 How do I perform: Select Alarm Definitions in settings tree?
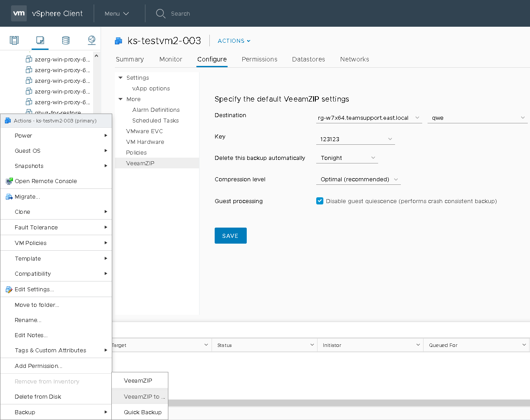(x=156, y=110)
